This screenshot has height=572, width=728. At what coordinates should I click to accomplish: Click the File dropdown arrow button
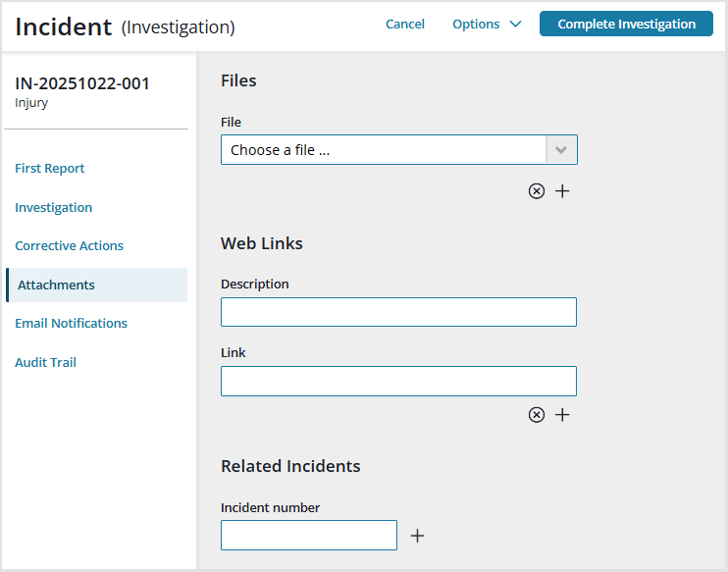[x=561, y=150]
